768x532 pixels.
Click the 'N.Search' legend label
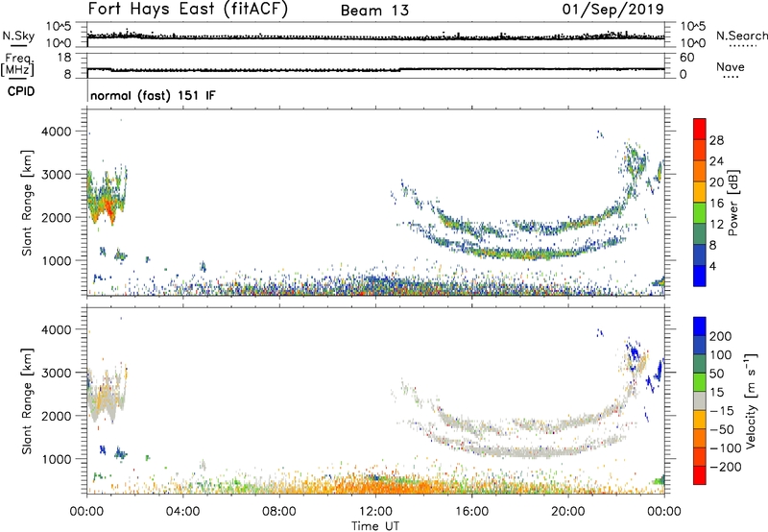click(x=742, y=36)
